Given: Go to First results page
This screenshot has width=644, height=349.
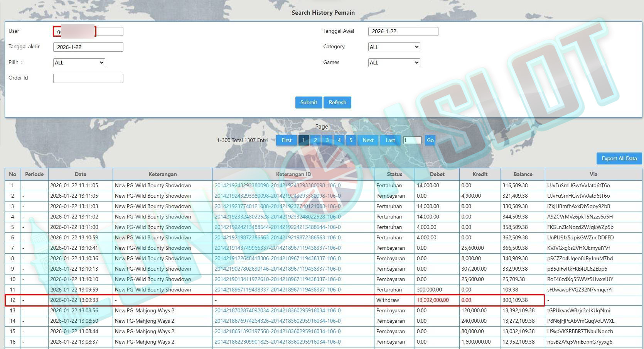Looking at the screenshot, I should pos(287,140).
